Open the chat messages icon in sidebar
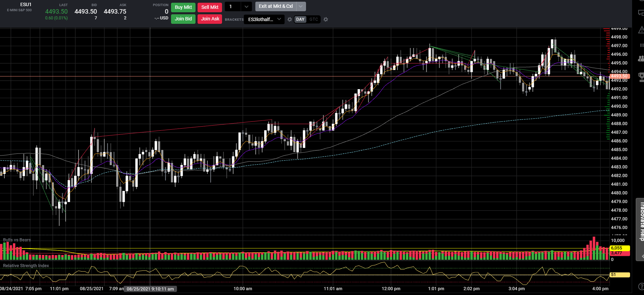The image size is (644, 295). pos(641,13)
